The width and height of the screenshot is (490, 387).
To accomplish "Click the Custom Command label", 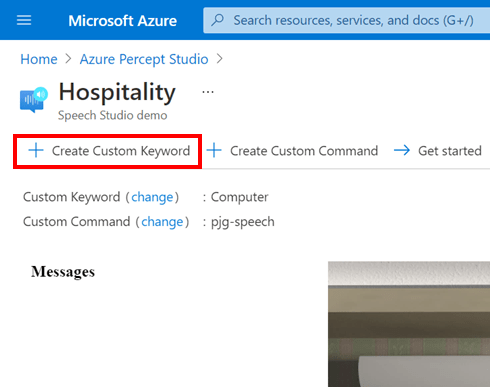I will (x=77, y=222).
